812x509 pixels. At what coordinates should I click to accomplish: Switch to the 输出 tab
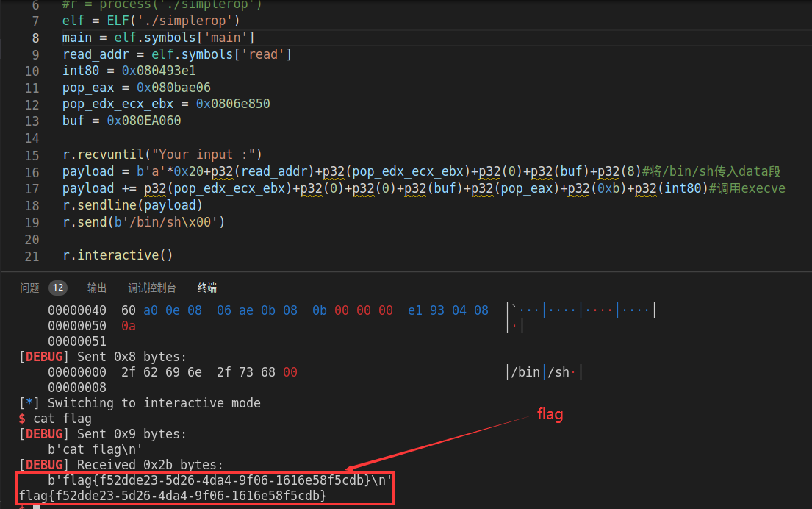[x=97, y=288]
